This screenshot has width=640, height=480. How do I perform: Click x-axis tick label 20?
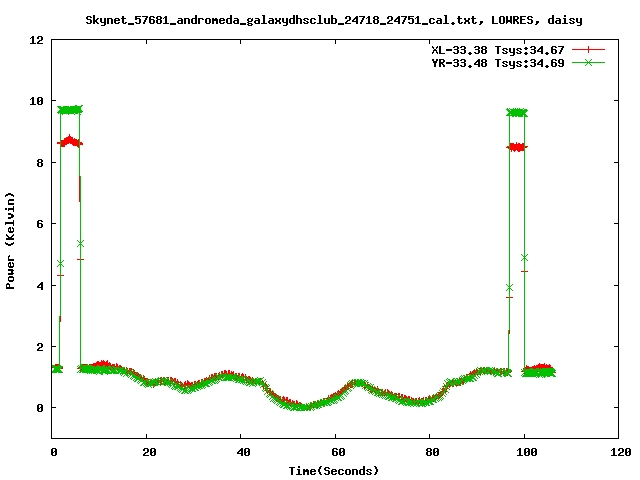tap(149, 452)
